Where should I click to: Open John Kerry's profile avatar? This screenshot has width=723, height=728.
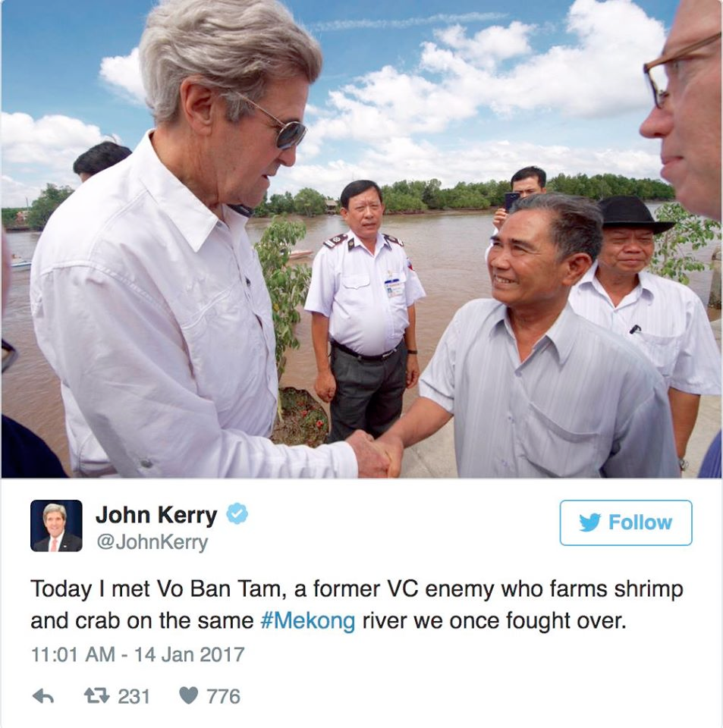point(56,526)
